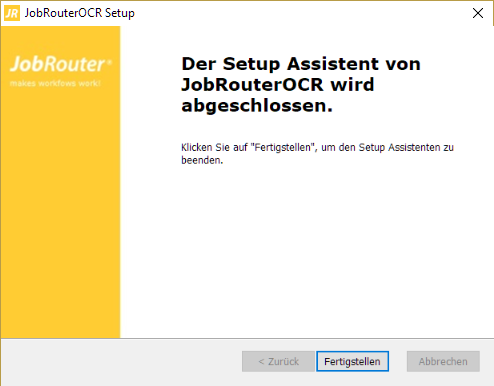This screenshot has height=386, width=494.
Task: Click the 'JobRouterOCR Setup' window title
Action: 80,13
